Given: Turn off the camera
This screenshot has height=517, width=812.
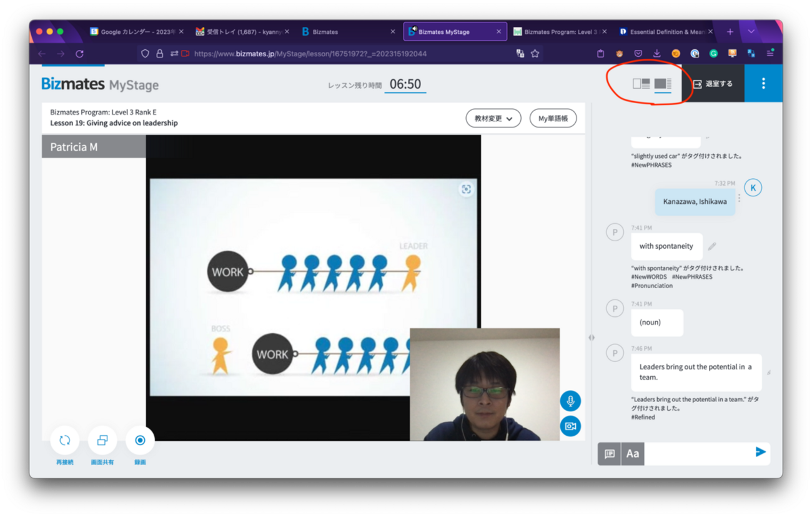Looking at the screenshot, I should [x=570, y=426].
